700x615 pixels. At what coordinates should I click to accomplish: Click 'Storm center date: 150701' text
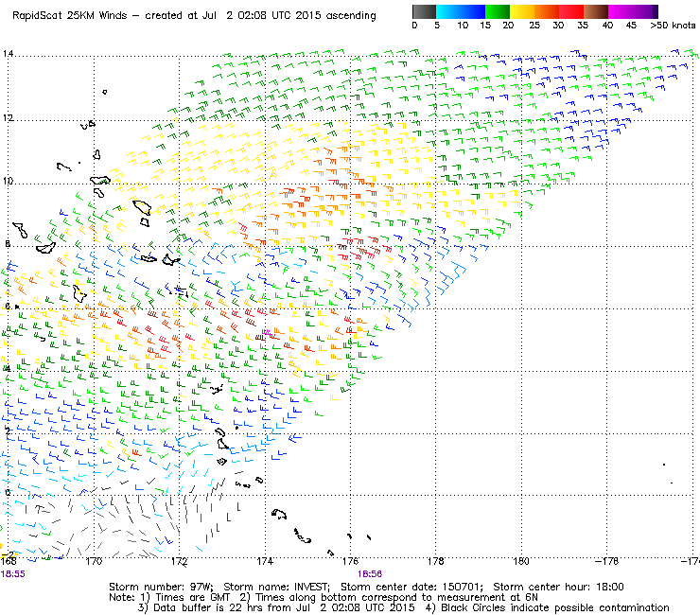tap(411, 587)
